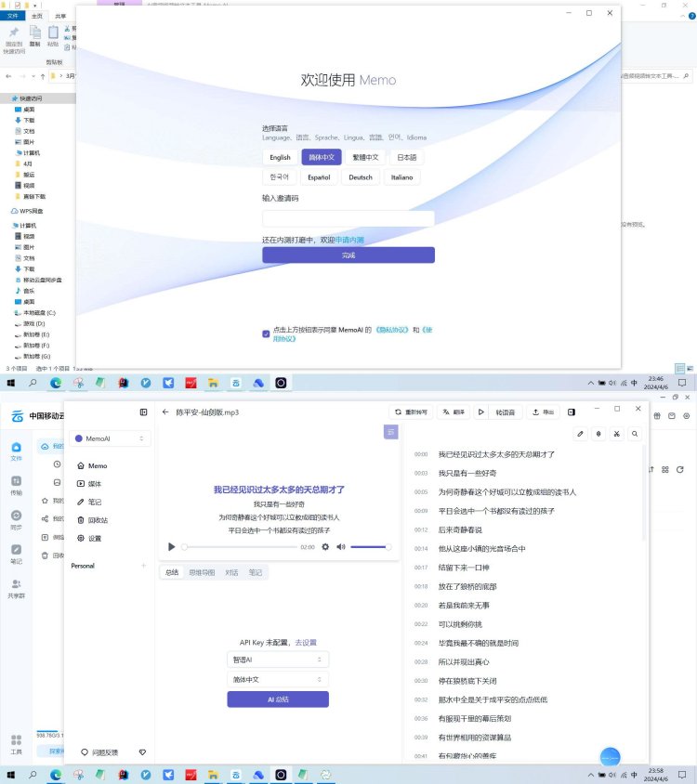The image size is (697, 784).
Task: Open the 智谱AI model dropdown
Action: click(278, 660)
